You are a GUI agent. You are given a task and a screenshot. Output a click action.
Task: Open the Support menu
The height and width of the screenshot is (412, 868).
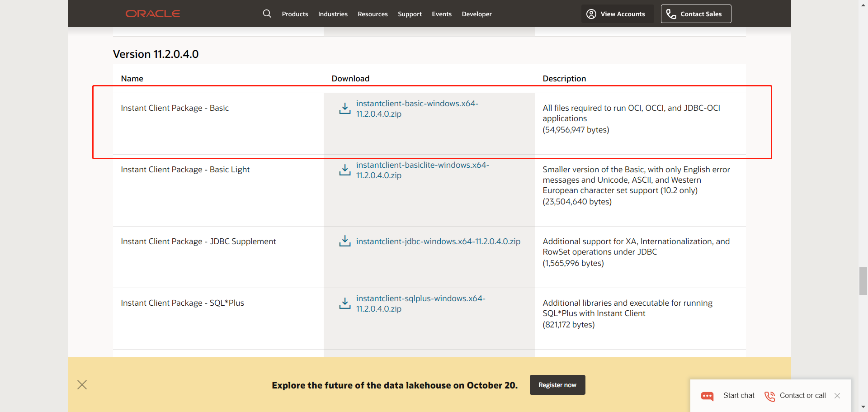(410, 14)
